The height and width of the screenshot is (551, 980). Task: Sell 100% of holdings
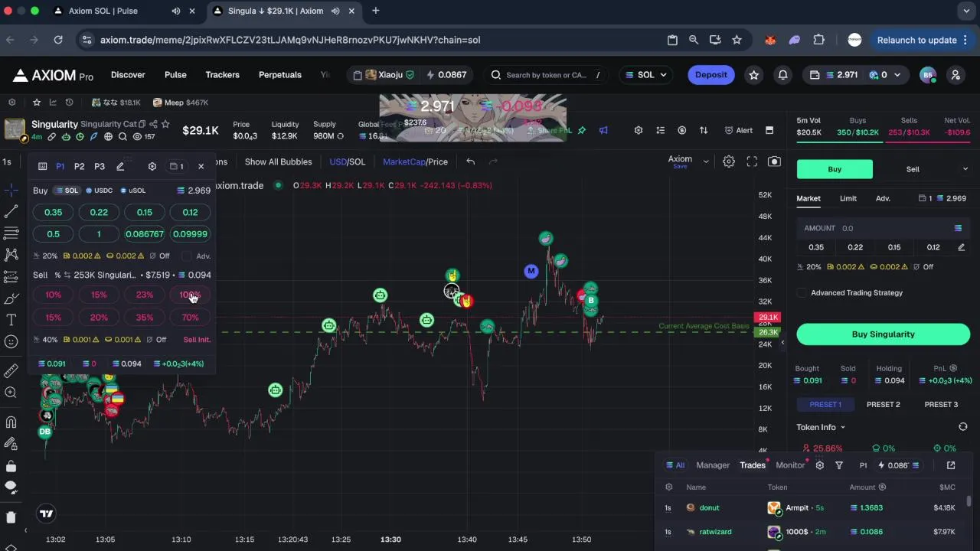190,295
